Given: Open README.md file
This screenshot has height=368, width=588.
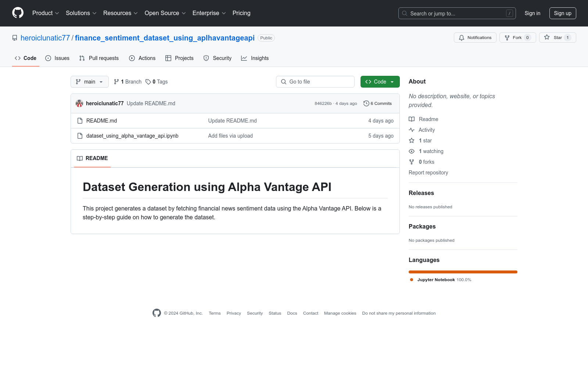Looking at the screenshot, I should pos(101,121).
